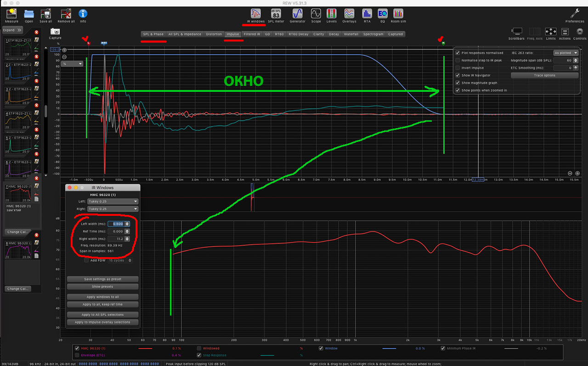
Task: Click the Show presets button
Action: coord(102,287)
